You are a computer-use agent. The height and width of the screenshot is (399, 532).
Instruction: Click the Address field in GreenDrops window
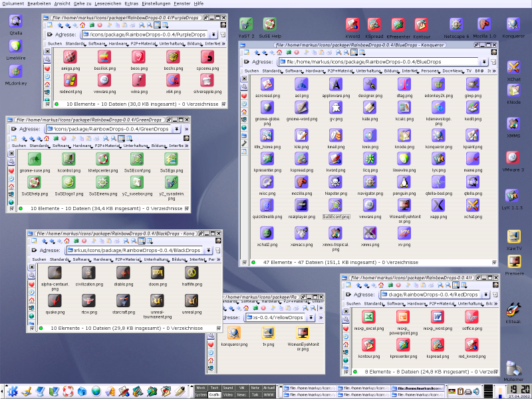(x=109, y=129)
